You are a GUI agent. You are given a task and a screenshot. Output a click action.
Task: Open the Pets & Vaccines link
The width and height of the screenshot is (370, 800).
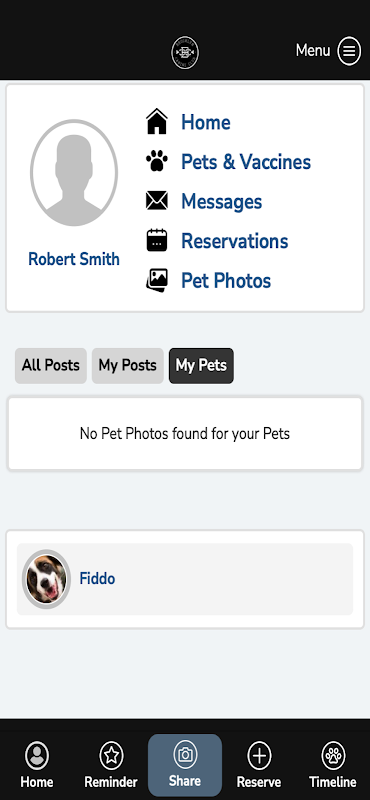point(246,162)
